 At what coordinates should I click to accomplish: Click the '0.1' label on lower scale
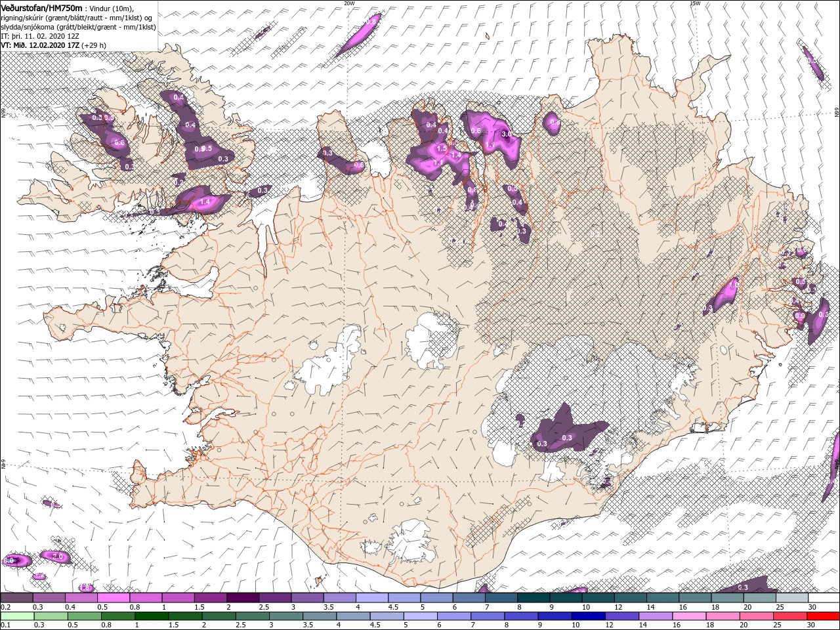pyautogui.click(x=6, y=625)
